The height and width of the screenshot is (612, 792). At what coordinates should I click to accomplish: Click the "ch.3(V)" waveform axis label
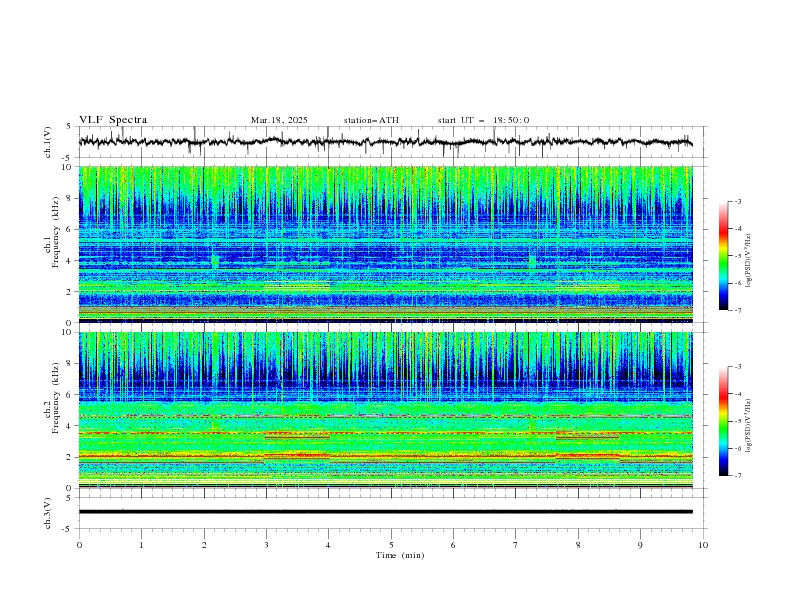click(x=48, y=513)
